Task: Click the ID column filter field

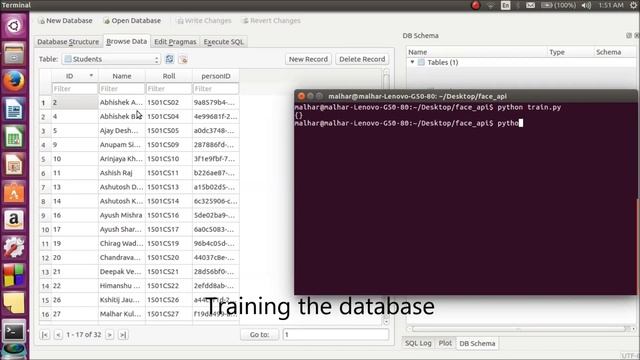Action: (x=75, y=89)
